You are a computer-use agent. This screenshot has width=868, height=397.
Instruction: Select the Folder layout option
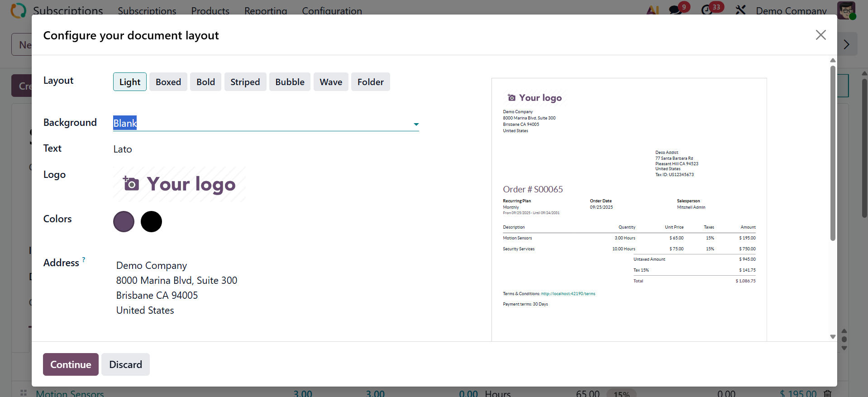371,82
